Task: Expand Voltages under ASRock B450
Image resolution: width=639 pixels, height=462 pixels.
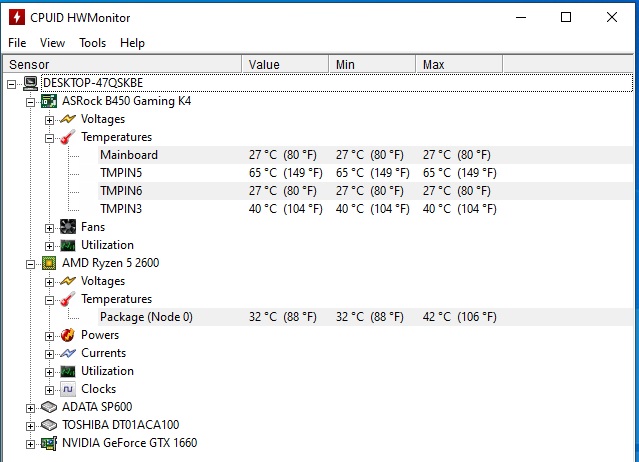Action: [x=49, y=120]
